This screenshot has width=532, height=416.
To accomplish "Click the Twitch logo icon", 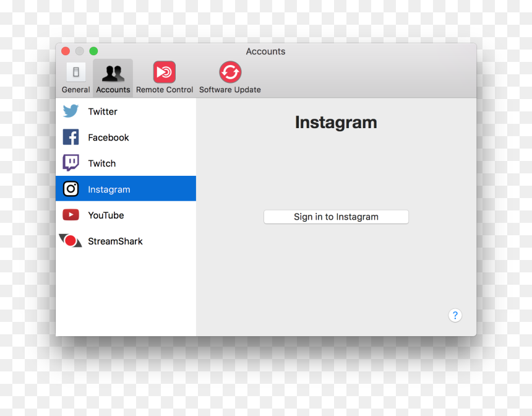I will point(71,163).
